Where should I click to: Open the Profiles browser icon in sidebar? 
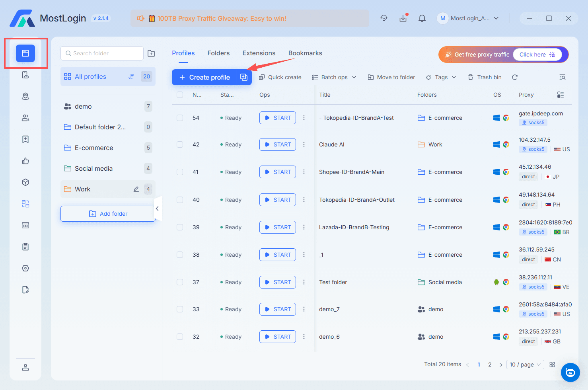coord(25,53)
